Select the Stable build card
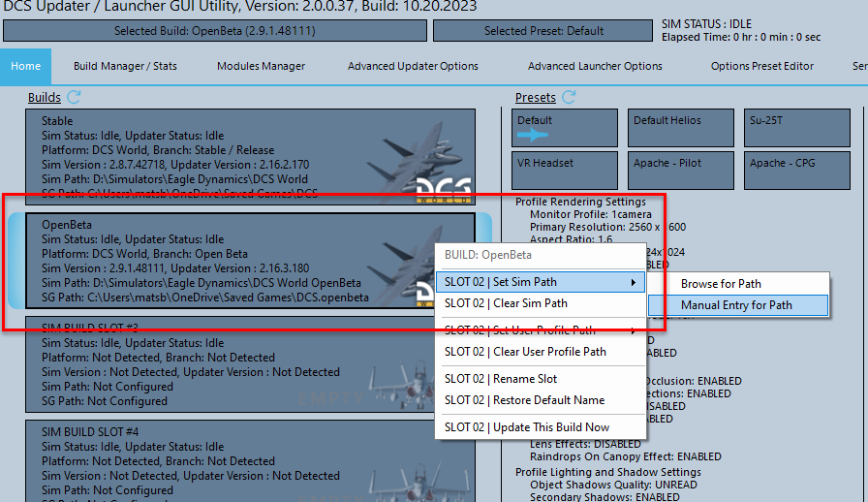868x502 pixels. [x=250, y=157]
